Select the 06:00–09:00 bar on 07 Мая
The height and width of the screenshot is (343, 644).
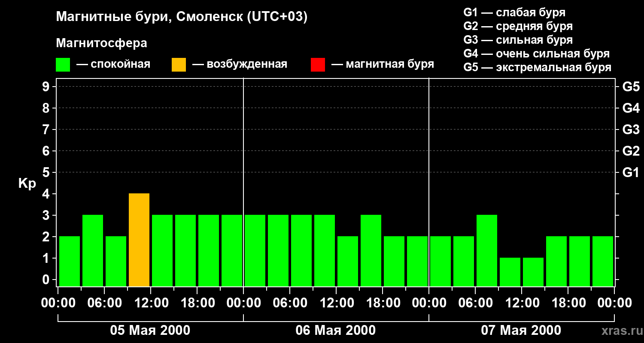(x=487, y=250)
